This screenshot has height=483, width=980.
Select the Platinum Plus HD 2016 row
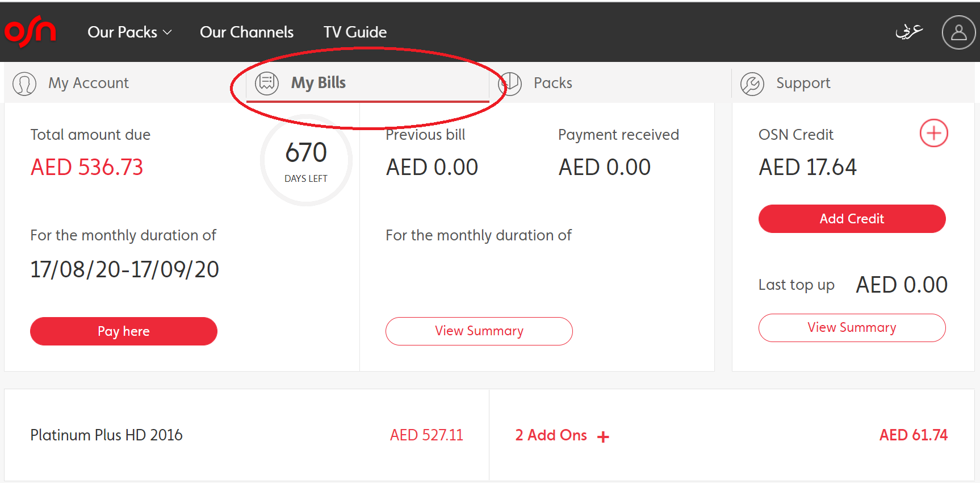click(x=246, y=435)
